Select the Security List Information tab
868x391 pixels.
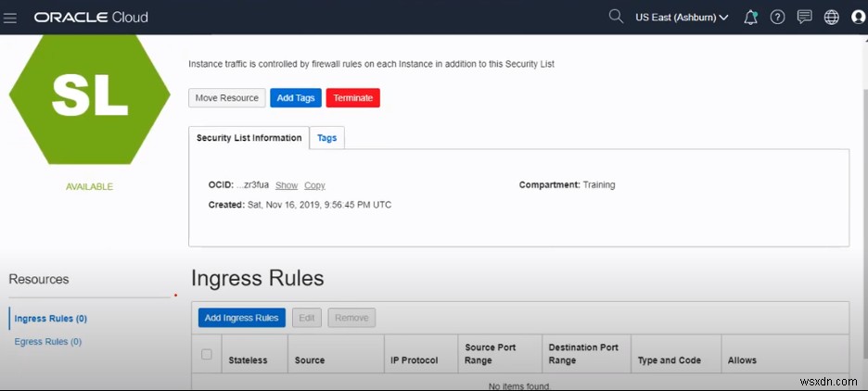coord(249,138)
